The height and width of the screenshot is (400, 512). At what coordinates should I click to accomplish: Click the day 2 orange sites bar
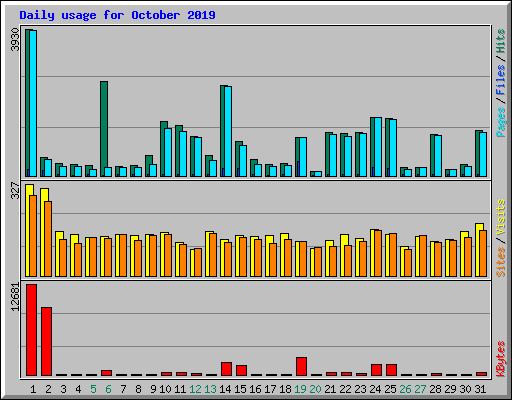click(x=48, y=239)
